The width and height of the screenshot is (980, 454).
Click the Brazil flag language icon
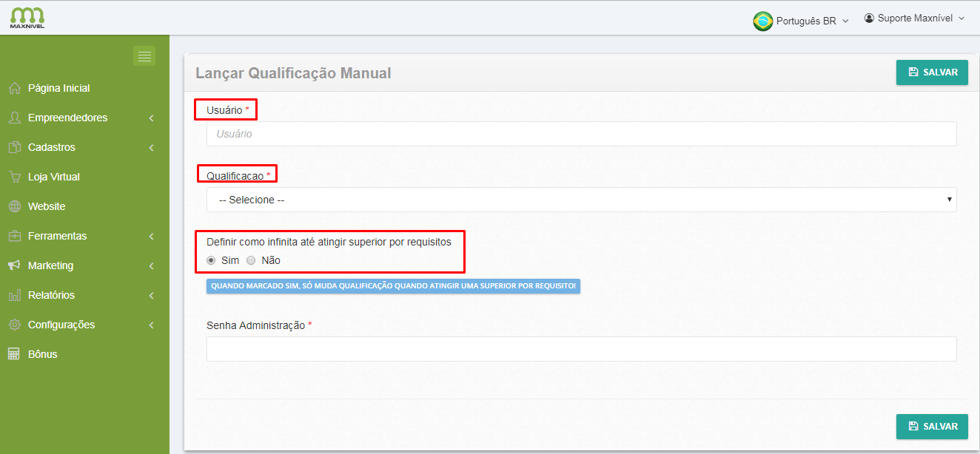[x=762, y=21]
